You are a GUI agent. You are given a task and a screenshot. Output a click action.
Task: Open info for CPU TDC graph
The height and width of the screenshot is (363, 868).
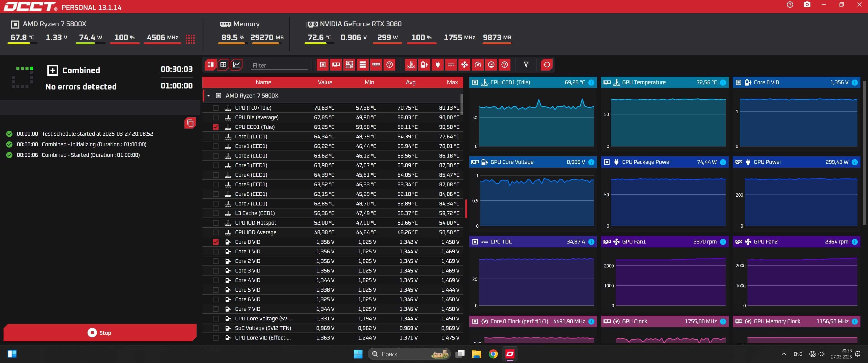[x=591, y=242]
